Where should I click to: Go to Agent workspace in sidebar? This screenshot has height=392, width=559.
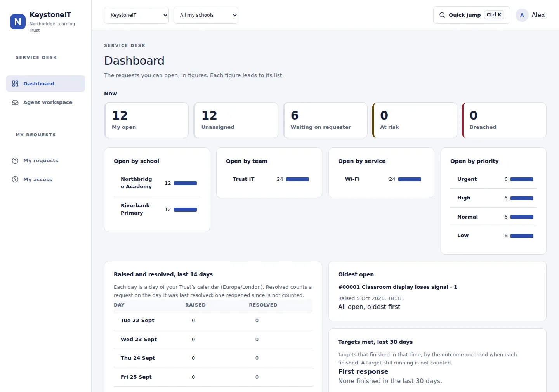point(45,102)
